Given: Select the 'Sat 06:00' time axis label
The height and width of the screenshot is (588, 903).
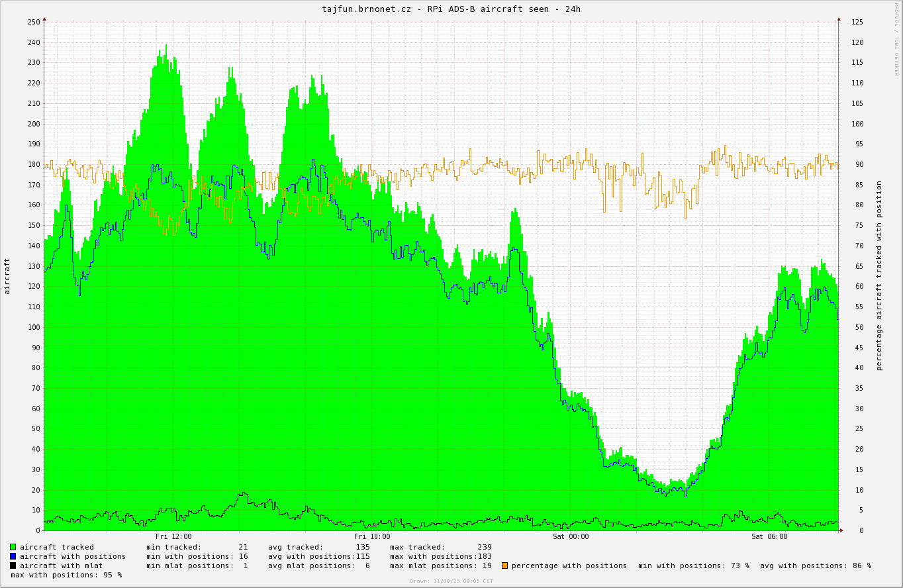Looking at the screenshot, I should point(769,537).
